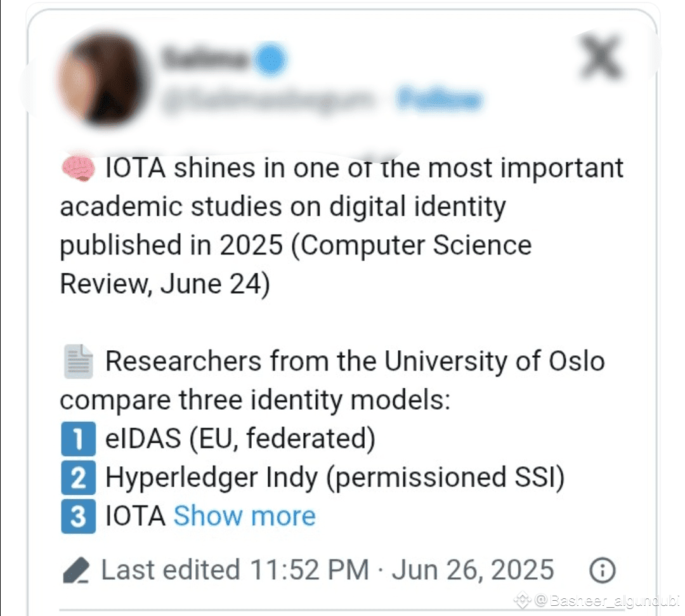Click the pink brain emoji

point(78,167)
